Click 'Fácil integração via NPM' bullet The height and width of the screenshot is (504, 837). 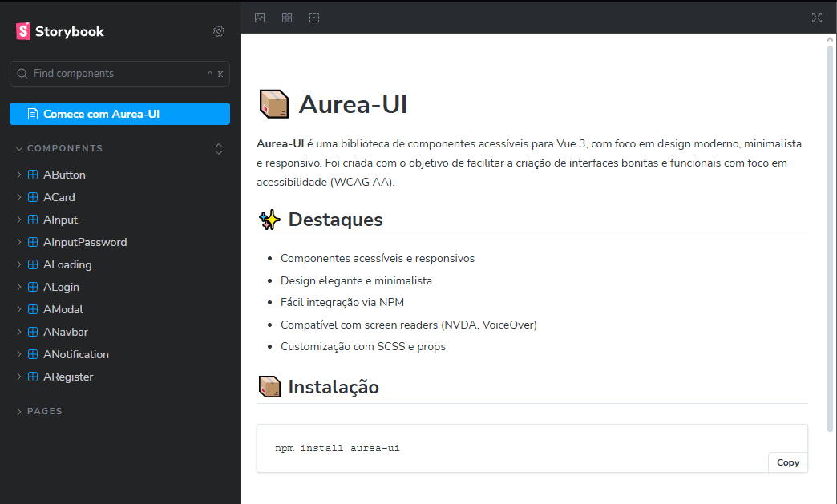point(342,302)
